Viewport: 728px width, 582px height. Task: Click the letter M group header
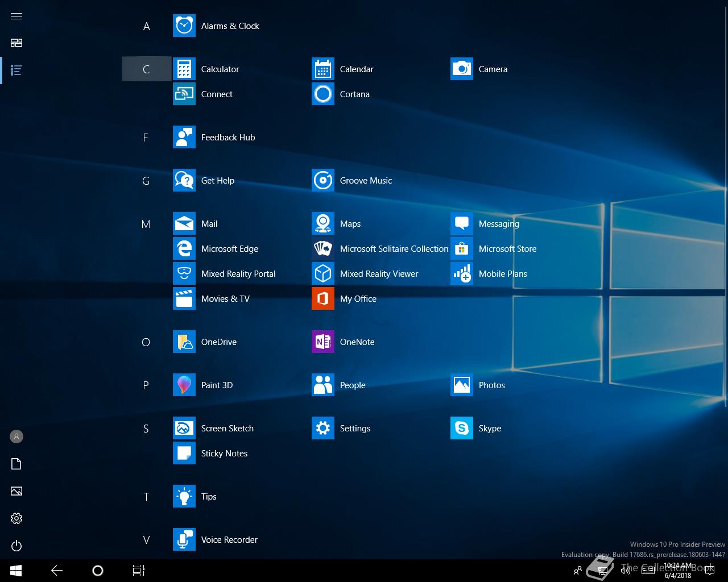146,224
